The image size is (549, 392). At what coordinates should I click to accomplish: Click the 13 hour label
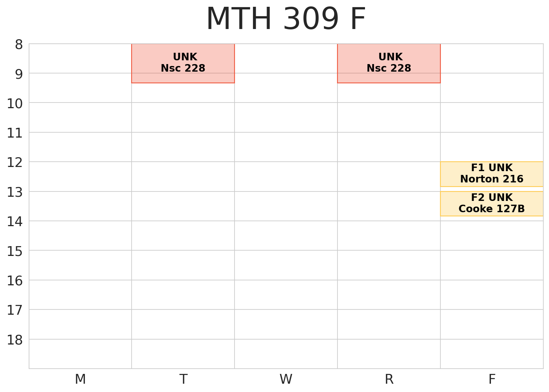click(15, 193)
